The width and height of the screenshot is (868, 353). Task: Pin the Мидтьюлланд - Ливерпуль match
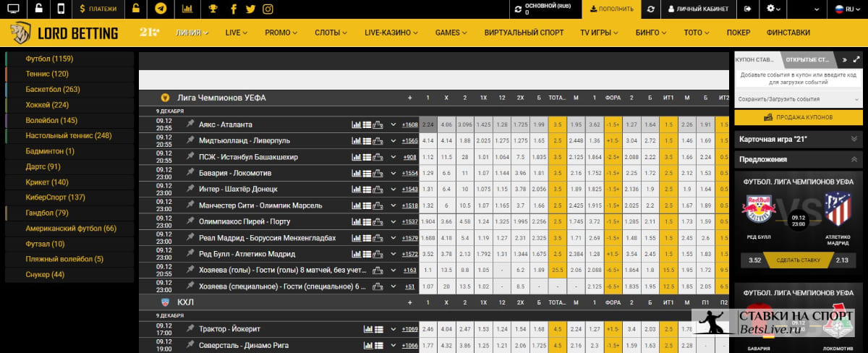[190, 140]
